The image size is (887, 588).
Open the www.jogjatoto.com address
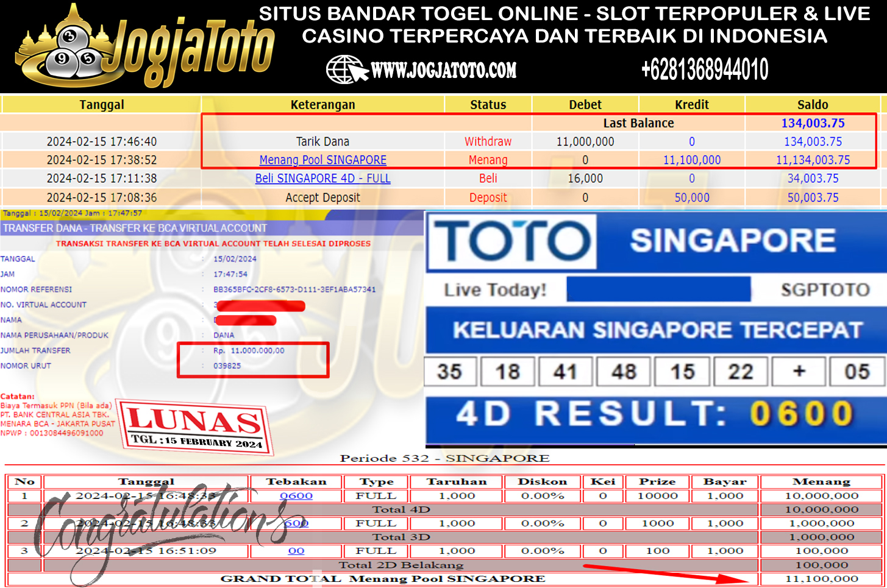[x=444, y=70]
